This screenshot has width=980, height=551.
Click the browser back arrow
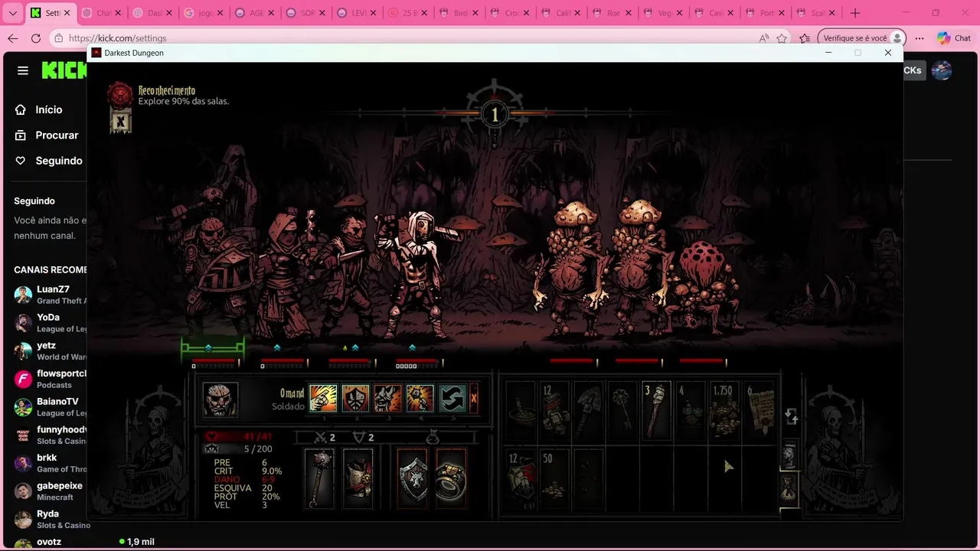coord(13,38)
